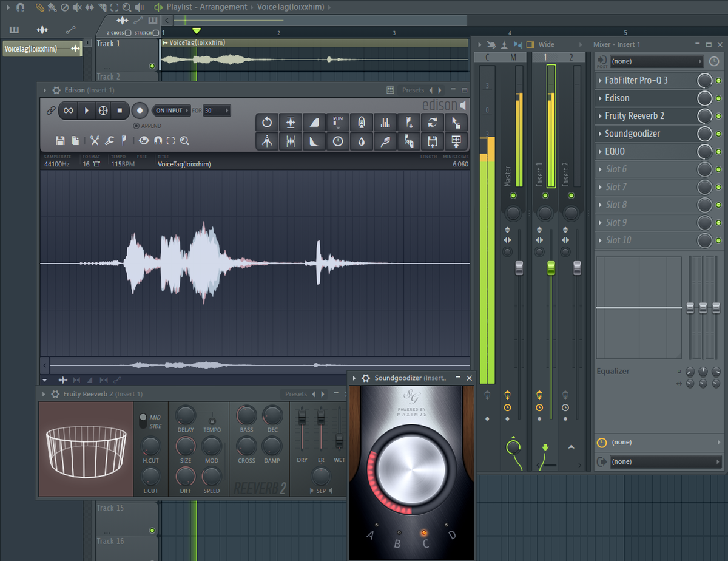Viewport: 728px width, 561px height.
Task: Click the Fade out button in Edison
Action: (x=314, y=141)
